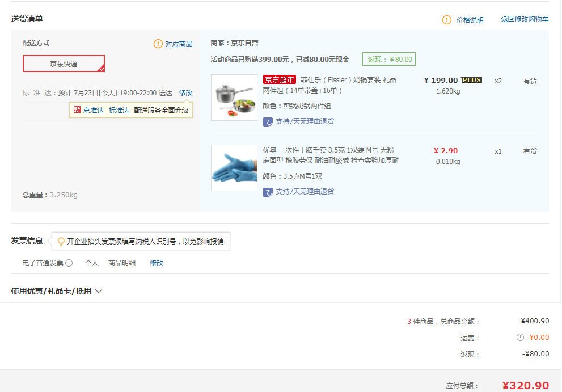Screen dimensions: 562x392
Task: Click the PLUS price badge
Action: (x=471, y=80)
